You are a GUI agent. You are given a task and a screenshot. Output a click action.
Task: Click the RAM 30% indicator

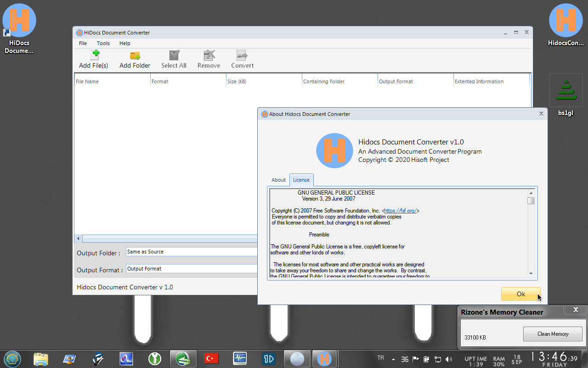point(499,361)
